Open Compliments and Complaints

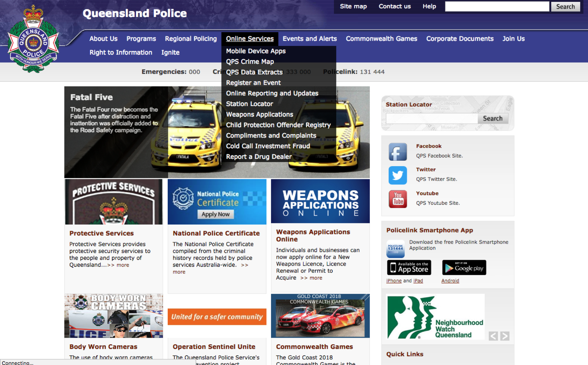click(x=271, y=136)
